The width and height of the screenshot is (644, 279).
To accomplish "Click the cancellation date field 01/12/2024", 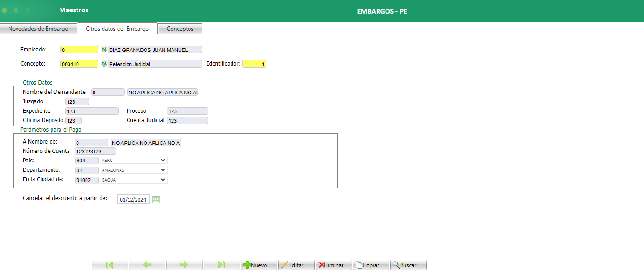I will (x=134, y=200).
